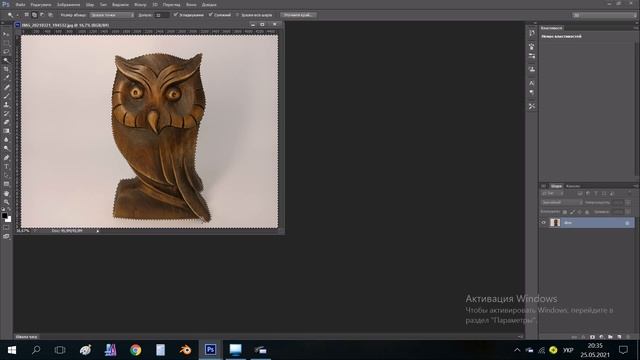This screenshot has height=360, width=640.
Task: Open the Image menu
Action: click(68, 4)
